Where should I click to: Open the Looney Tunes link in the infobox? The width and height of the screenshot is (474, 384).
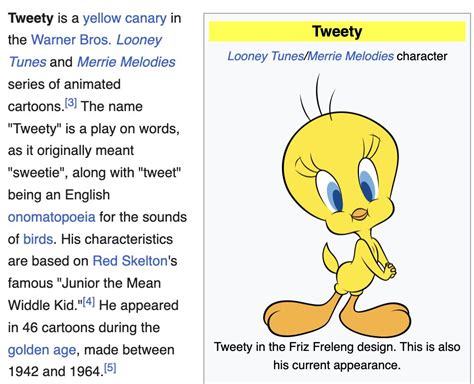[265, 56]
